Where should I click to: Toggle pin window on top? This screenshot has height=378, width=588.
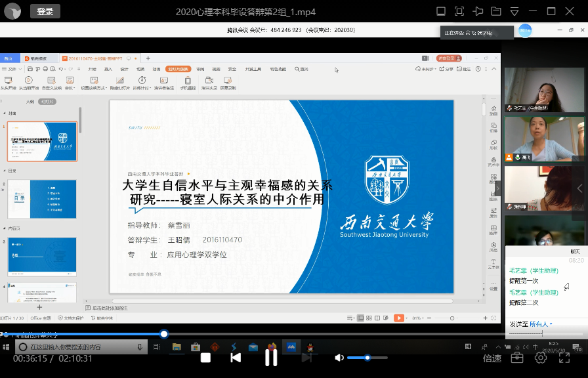[x=478, y=11]
